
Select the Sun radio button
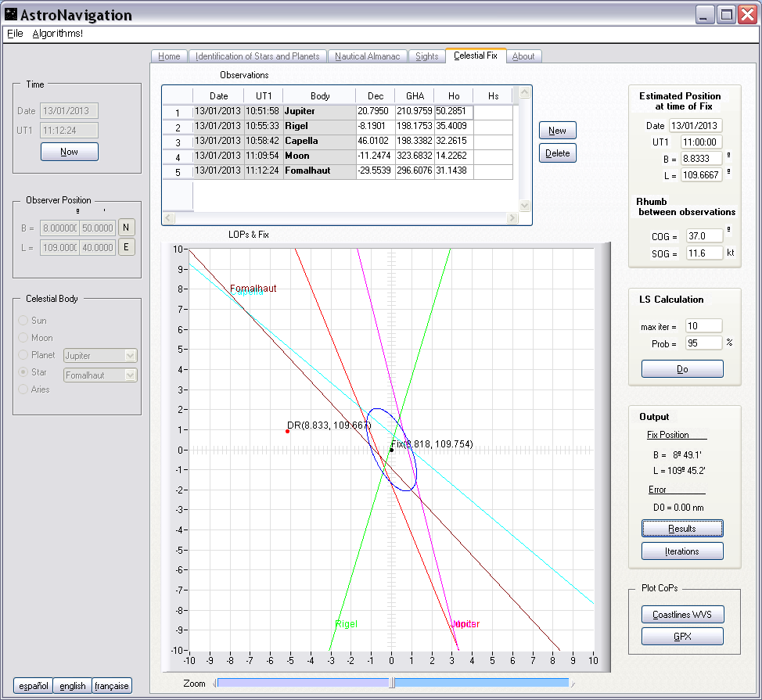23,321
